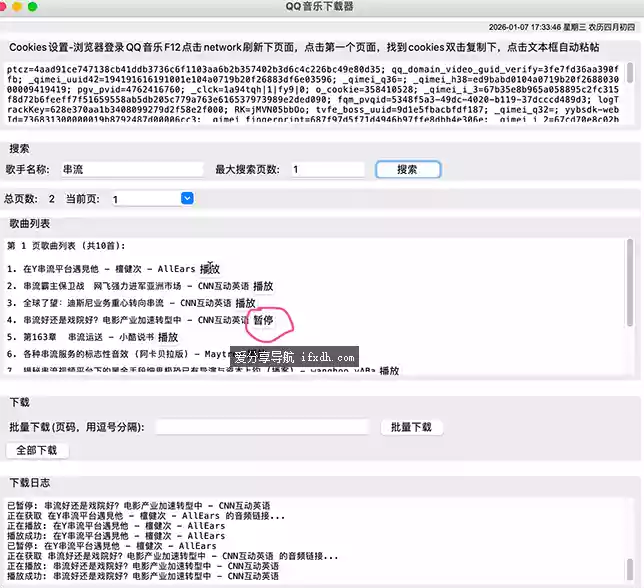The height and width of the screenshot is (588, 644).
Task: Focus the batch download page numbers field
Action: pos(262,427)
